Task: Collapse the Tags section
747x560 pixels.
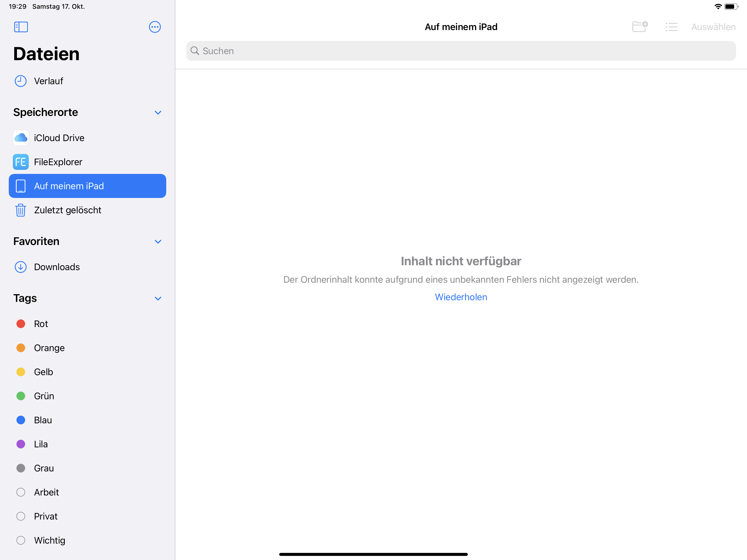Action: point(158,298)
